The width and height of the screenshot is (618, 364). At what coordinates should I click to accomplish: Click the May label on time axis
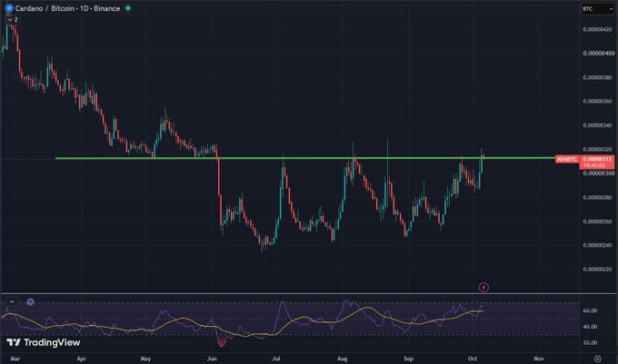pyautogui.click(x=145, y=359)
